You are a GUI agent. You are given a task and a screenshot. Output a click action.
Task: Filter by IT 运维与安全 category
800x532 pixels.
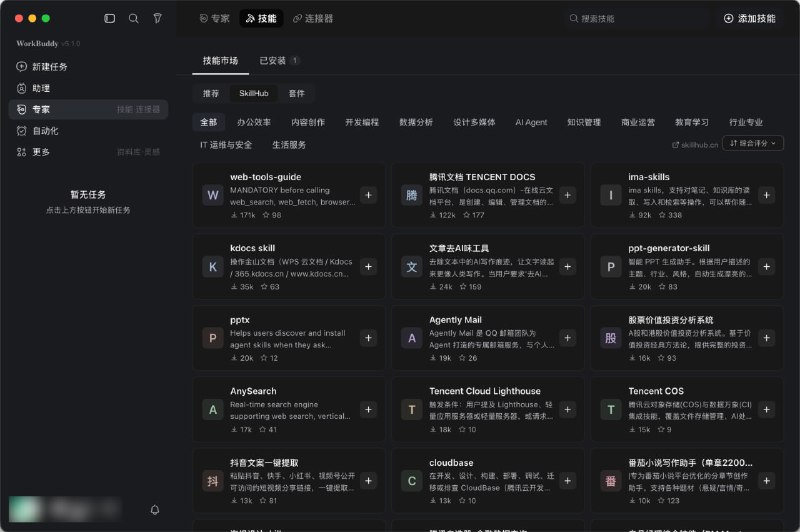(226, 145)
